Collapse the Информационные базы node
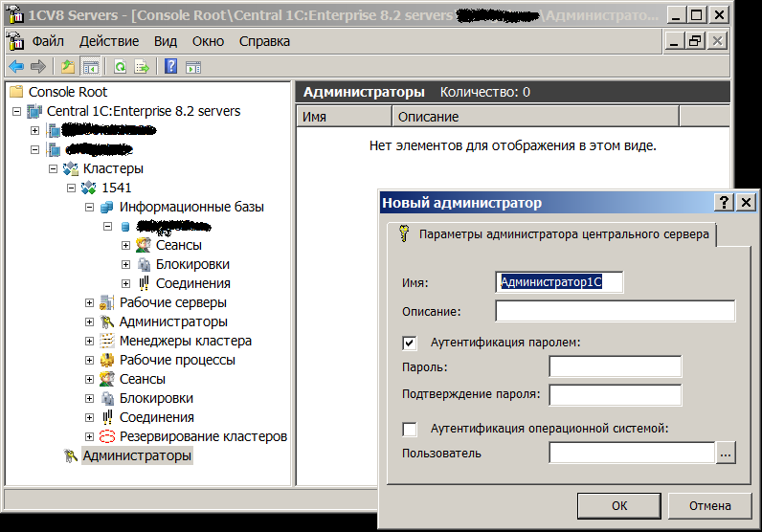Image resolution: width=762 pixels, height=532 pixels. 89,207
